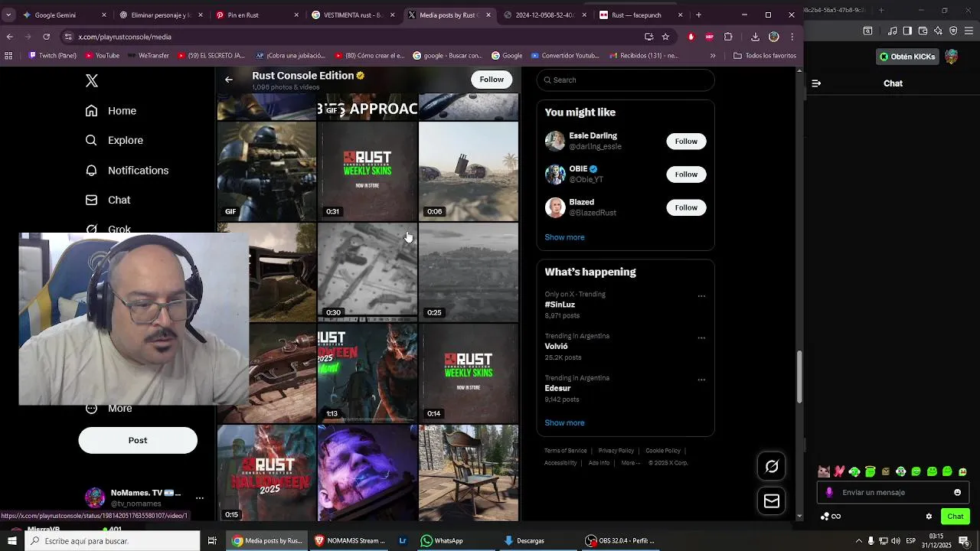Expand the Chrome tab search dropdown
The width and height of the screenshot is (980, 551).
pos(8,15)
